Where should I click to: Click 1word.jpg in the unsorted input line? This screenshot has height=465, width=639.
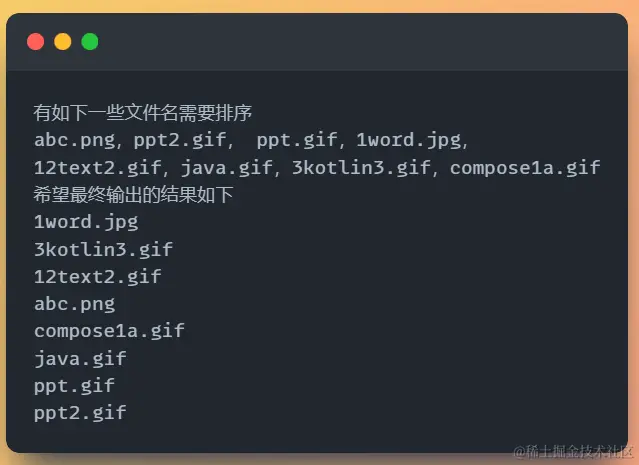pyautogui.click(x=410, y=140)
